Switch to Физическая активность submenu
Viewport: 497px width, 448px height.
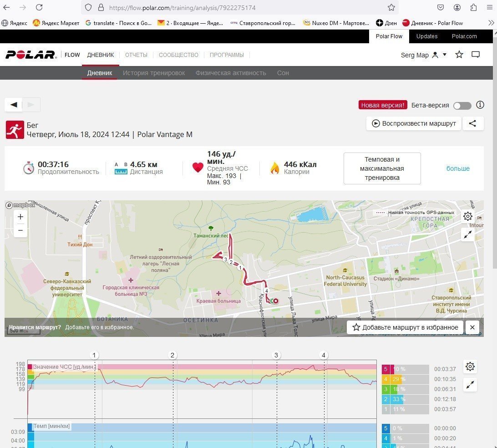click(231, 73)
